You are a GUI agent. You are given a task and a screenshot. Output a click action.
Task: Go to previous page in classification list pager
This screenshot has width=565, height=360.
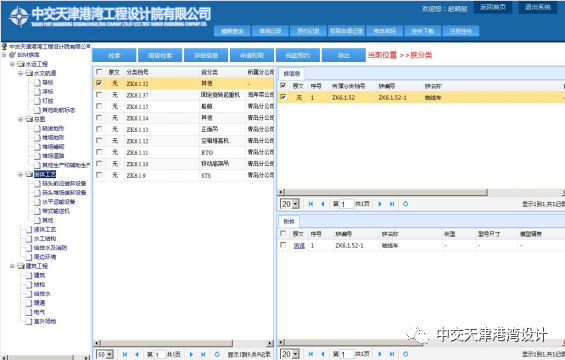(137, 355)
